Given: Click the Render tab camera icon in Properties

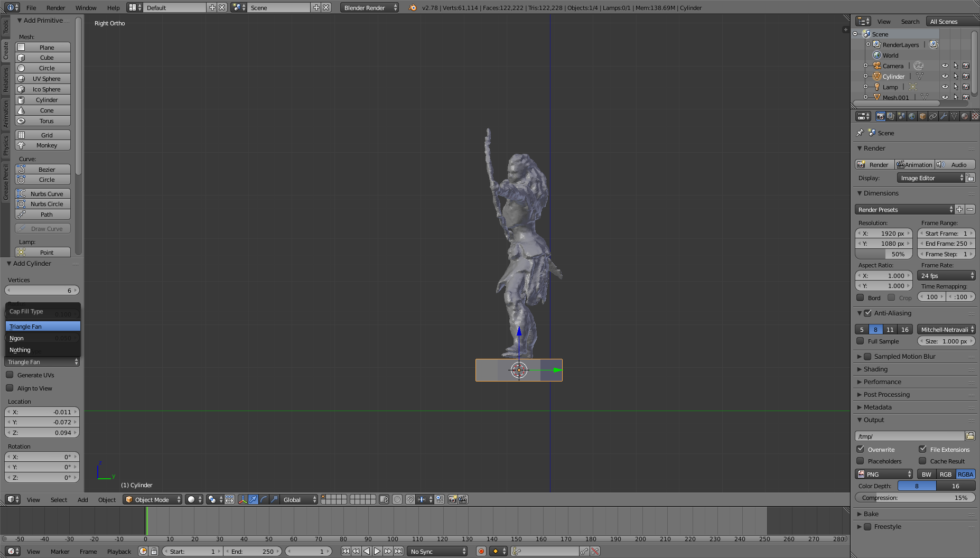Looking at the screenshot, I should click(x=880, y=116).
